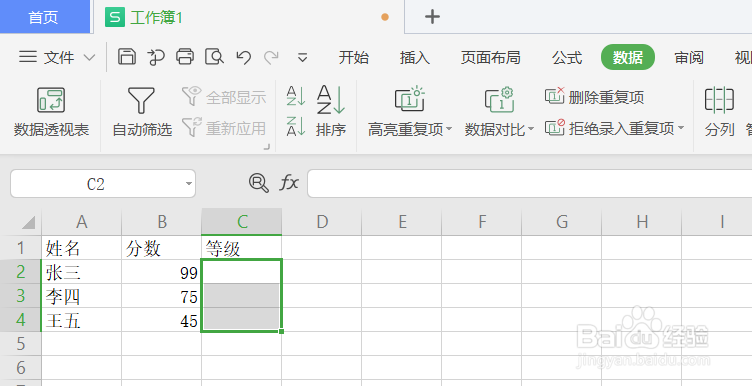Select row 6 header
Image resolution: width=752 pixels, height=386 pixels.
pyautogui.click(x=21, y=368)
